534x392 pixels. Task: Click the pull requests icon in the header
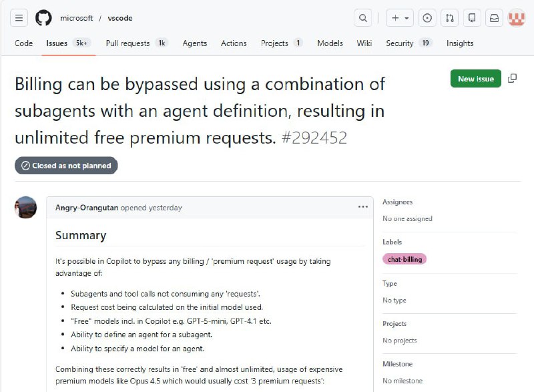449,18
